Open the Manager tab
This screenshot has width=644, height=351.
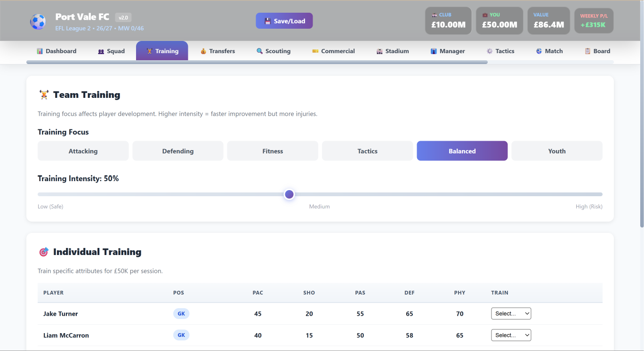coord(447,51)
